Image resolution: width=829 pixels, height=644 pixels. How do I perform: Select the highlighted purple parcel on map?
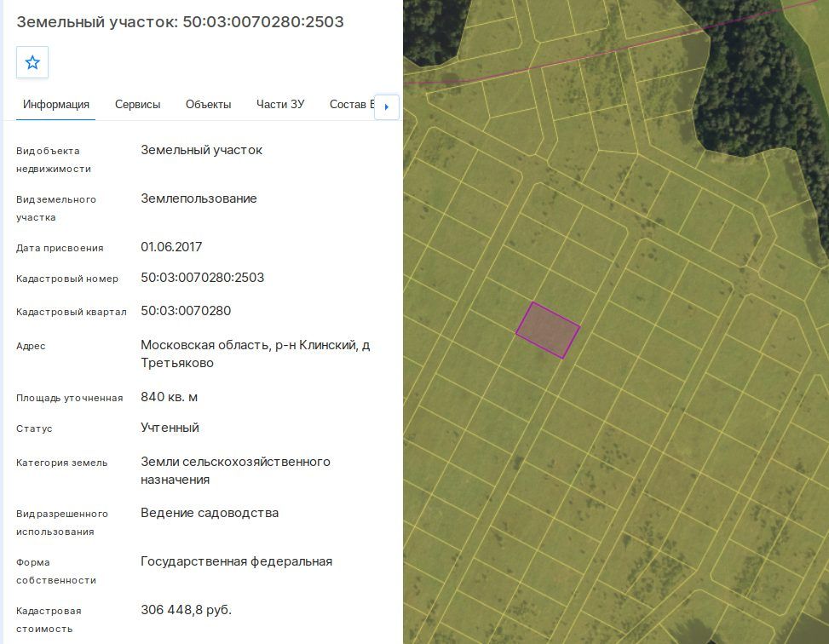pos(548,331)
